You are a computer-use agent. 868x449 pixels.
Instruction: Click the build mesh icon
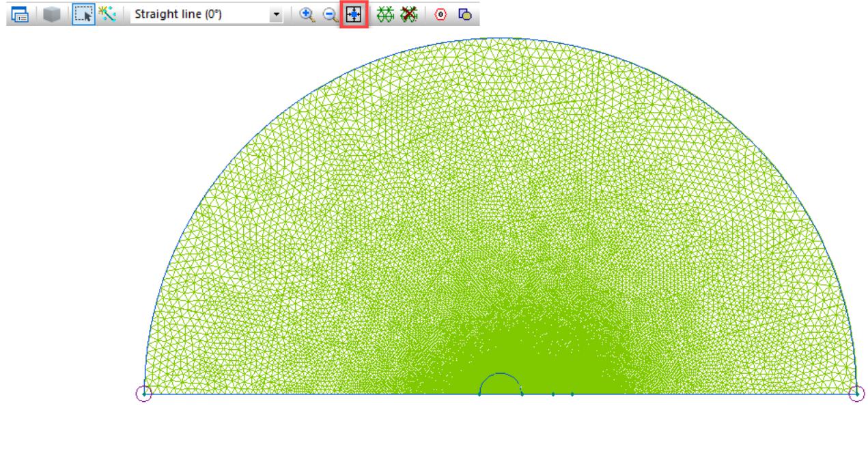386,14
